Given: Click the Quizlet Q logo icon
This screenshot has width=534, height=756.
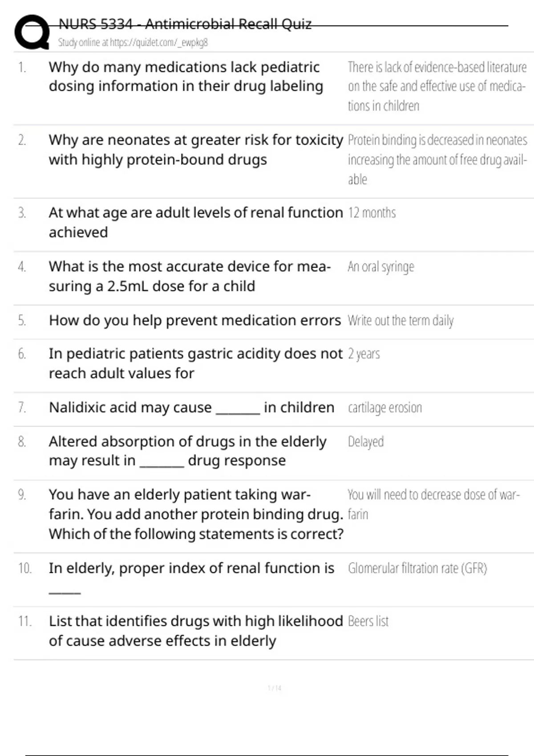Looking at the screenshot, I should [x=32, y=32].
